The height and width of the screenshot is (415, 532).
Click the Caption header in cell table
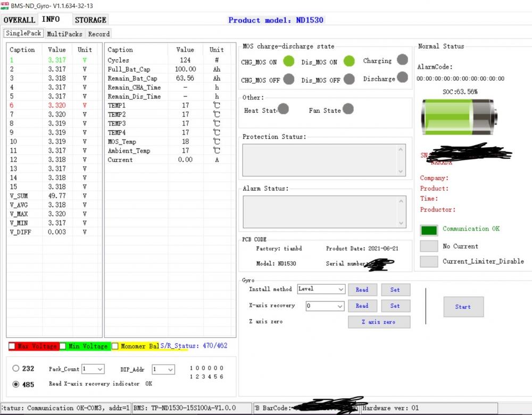[22, 50]
